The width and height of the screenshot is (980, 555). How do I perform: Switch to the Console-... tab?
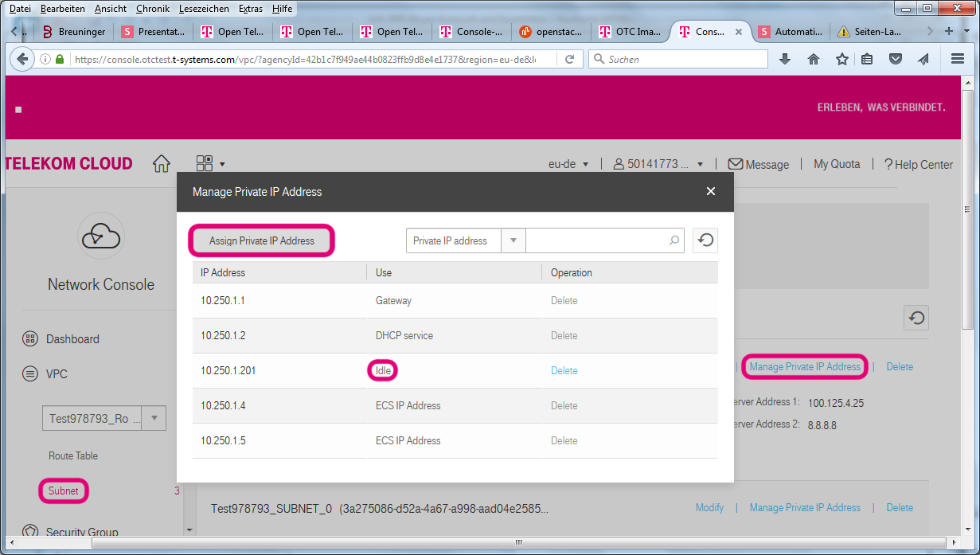[472, 32]
